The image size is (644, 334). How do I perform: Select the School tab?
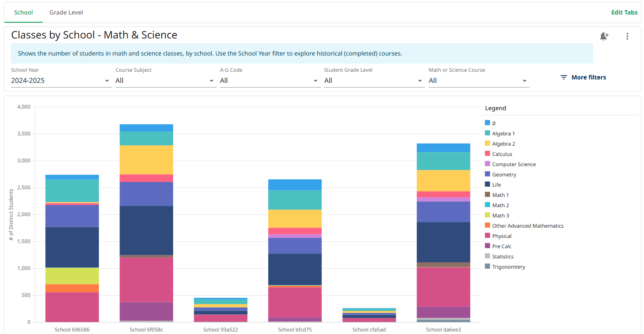[23, 12]
